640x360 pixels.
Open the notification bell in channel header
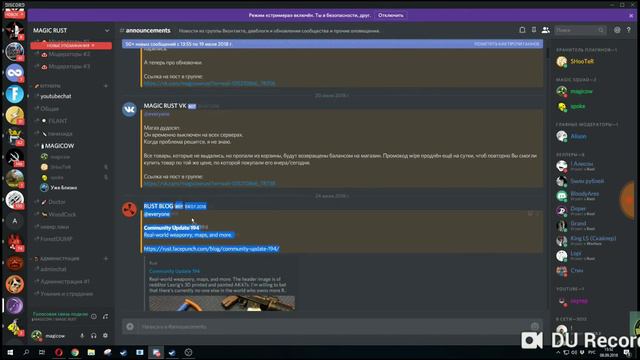click(x=522, y=30)
